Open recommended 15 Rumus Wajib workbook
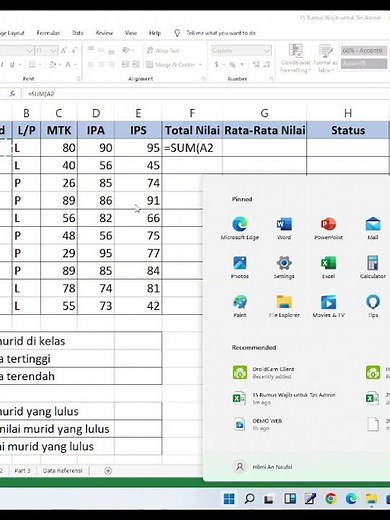The width and height of the screenshot is (390, 520). coord(284,398)
